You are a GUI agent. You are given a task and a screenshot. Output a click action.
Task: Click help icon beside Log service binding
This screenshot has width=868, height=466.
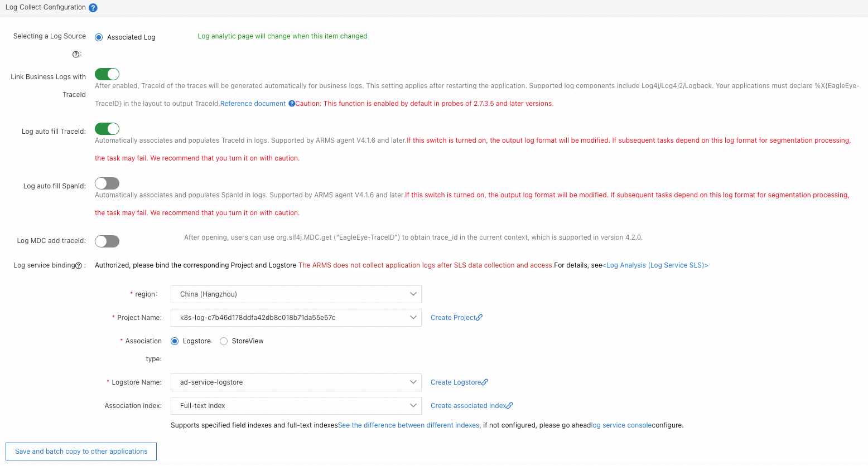79,265
